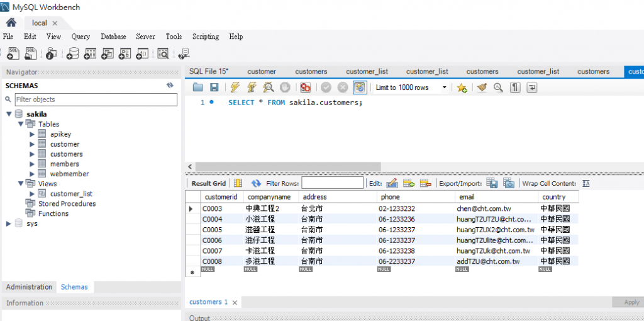644x321 pixels.
Task: Toggle word wrapping in the editor
Action: [x=532, y=87]
